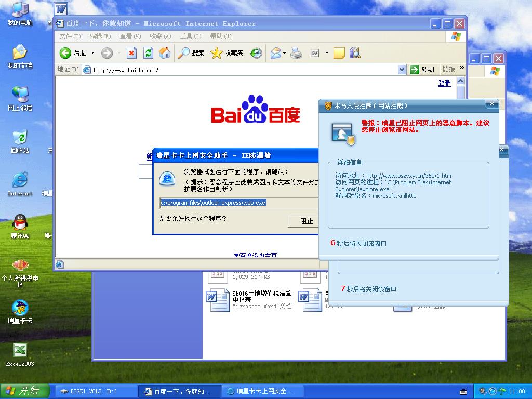Open the Internet Explorer desktop icon

click(x=20, y=184)
